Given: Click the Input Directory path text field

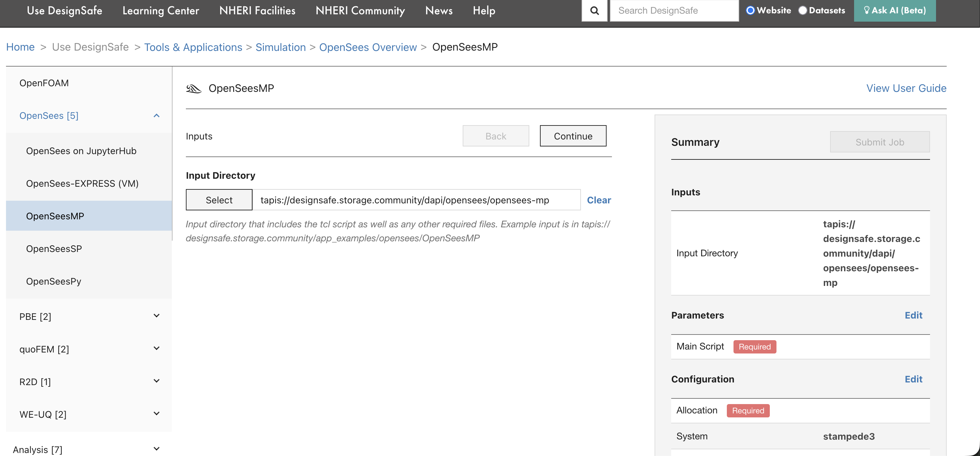Looking at the screenshot, I should click(x=416, y=200).
